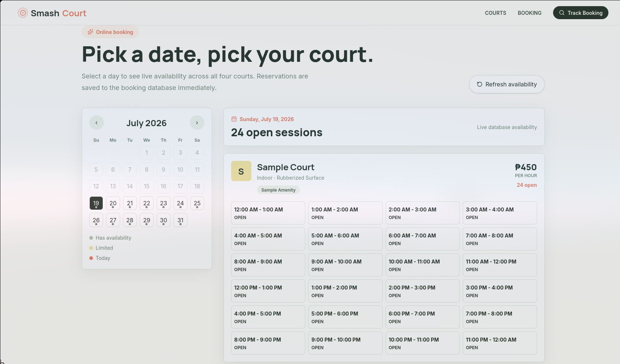Click the refresh arrow icon
Viewport: 620px width, 364px height.
pyautogui.click(x=479, y=84)
